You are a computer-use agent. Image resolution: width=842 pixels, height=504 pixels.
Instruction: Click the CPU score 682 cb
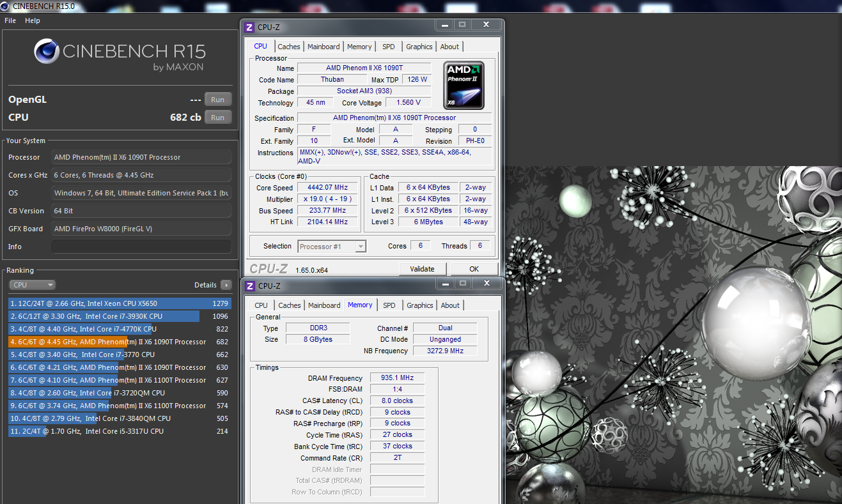click(x=186, y=118)
